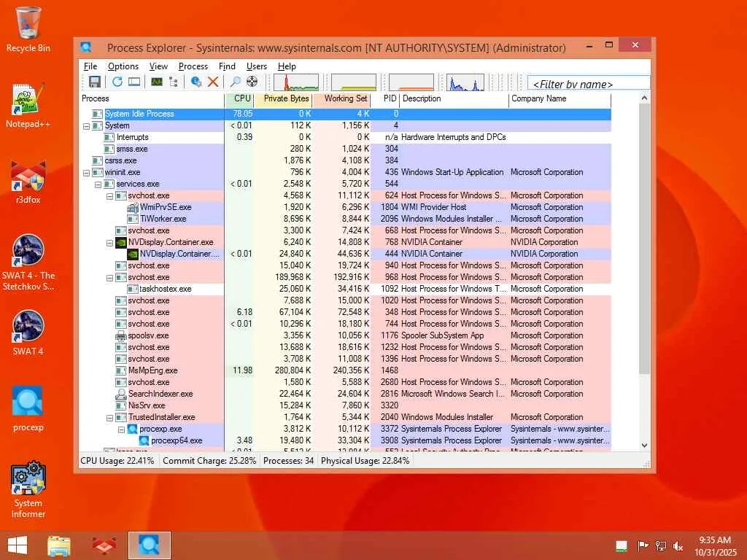Sort by the PID column header

(x=385, y=98)
